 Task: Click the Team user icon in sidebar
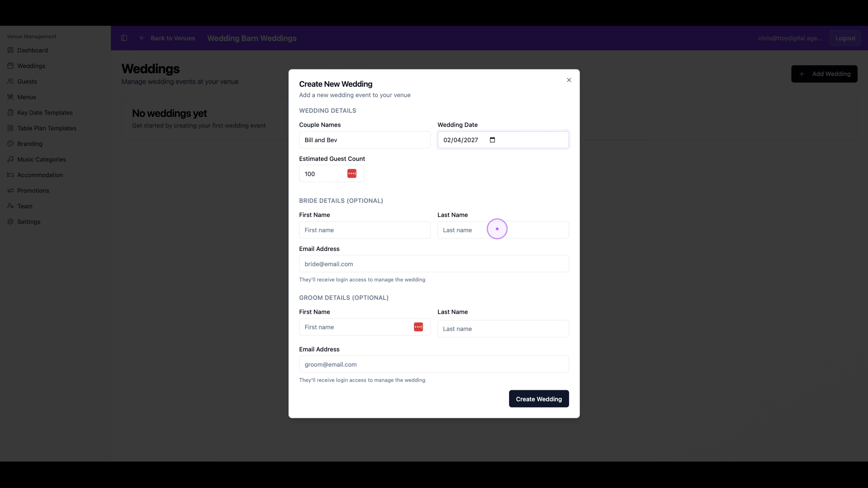pyautogui.click(x=11, y=206)
